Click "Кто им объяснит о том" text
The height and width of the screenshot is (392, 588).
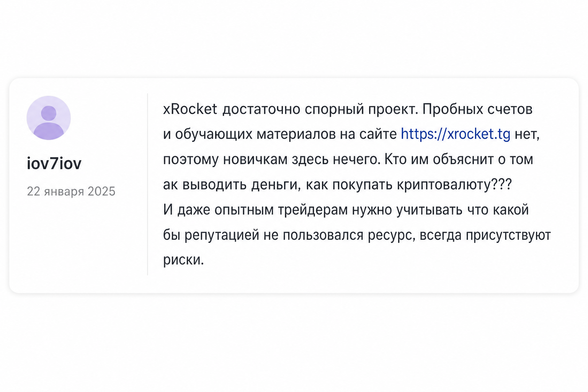459,159
